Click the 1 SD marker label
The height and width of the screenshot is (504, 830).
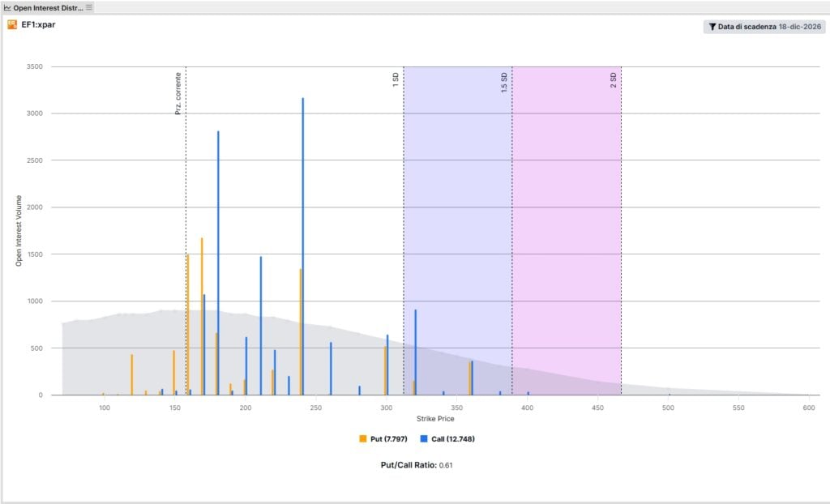coord(396,80)
